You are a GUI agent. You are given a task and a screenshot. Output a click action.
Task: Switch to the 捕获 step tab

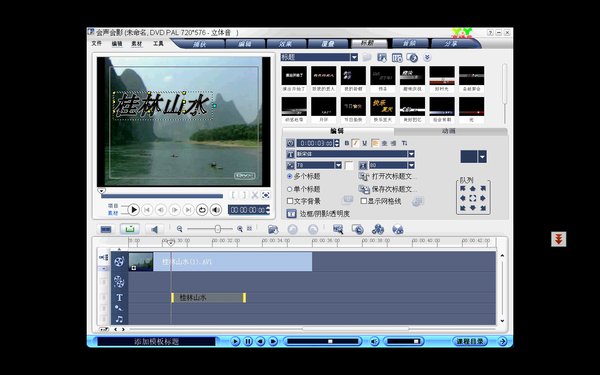point(200,44)
